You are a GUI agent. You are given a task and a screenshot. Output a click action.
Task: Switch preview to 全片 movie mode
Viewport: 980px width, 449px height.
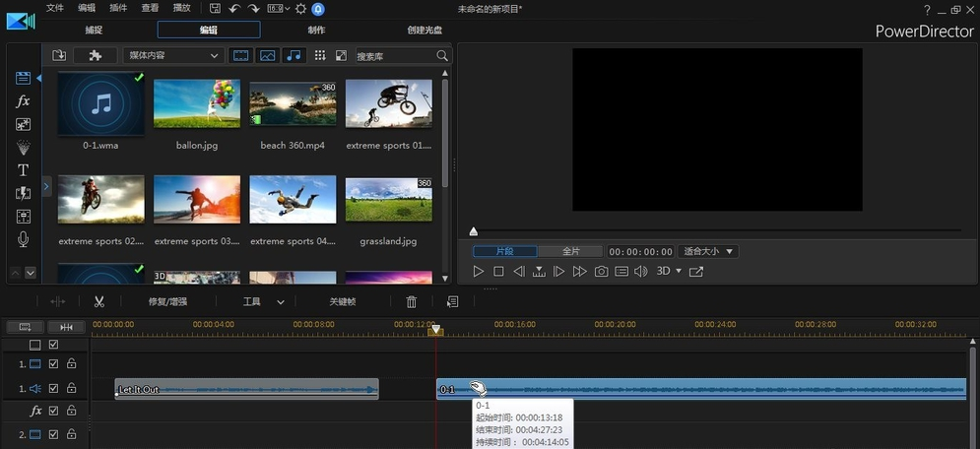[x=571, y=251]
